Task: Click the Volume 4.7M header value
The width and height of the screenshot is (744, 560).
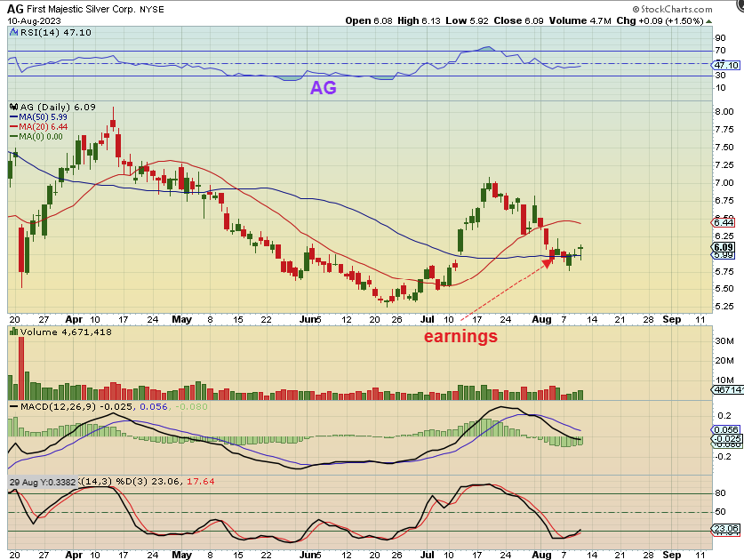Action: click(x=580, y=20)
